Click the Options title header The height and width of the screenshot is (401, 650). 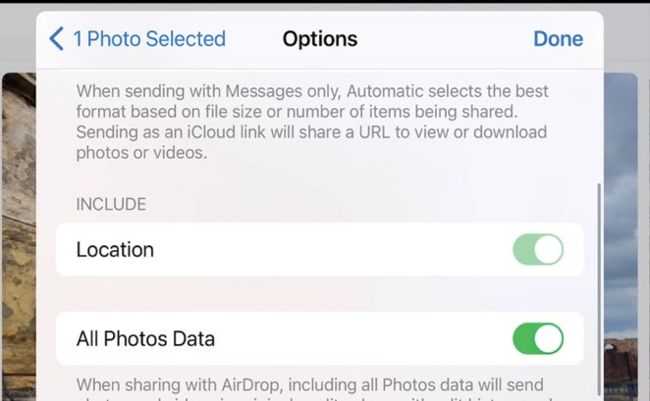[x=320, y=39]
